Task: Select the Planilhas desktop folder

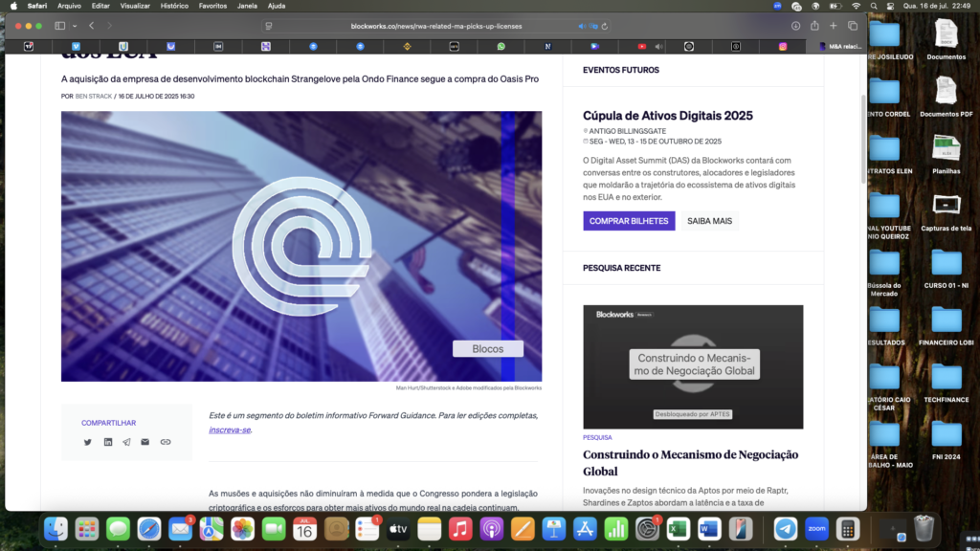Action: click(947, 154)
